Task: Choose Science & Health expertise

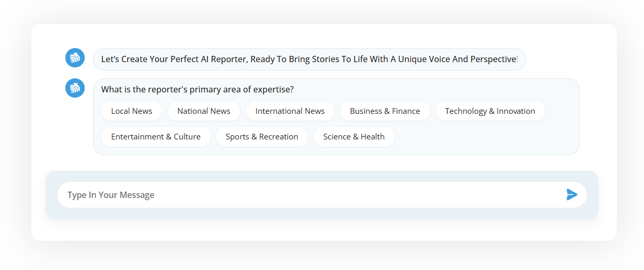Action: 354,137
